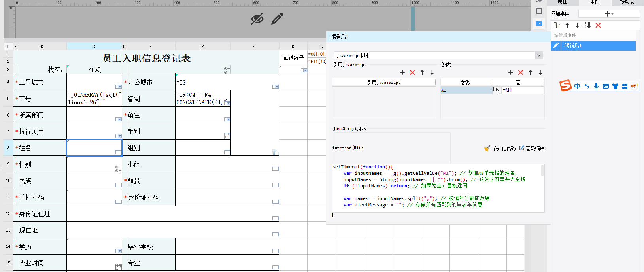Open the 添加事件 plus dropdown
644x272 pixels.
click(609, 14)
